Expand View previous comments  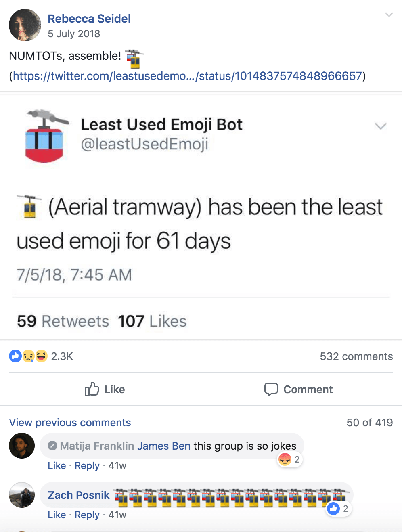70,423
